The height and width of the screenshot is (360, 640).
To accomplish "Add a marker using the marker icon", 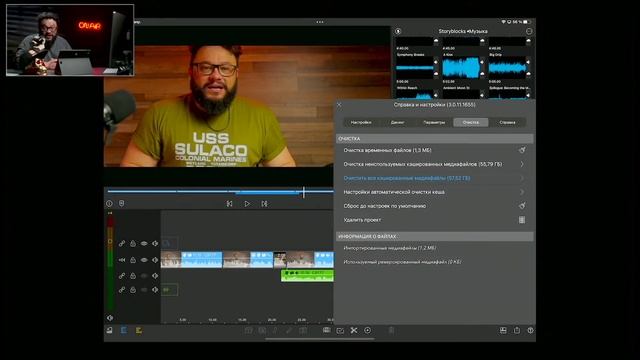I will click(x=121, y=203).
